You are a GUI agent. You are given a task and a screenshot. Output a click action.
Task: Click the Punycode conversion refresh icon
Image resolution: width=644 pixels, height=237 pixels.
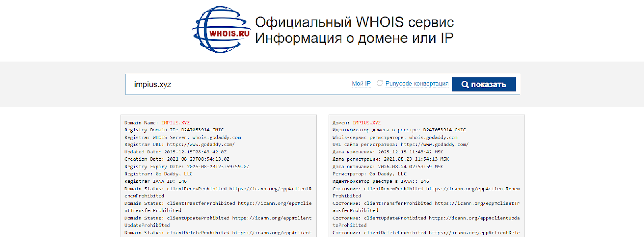coord(380,83)
